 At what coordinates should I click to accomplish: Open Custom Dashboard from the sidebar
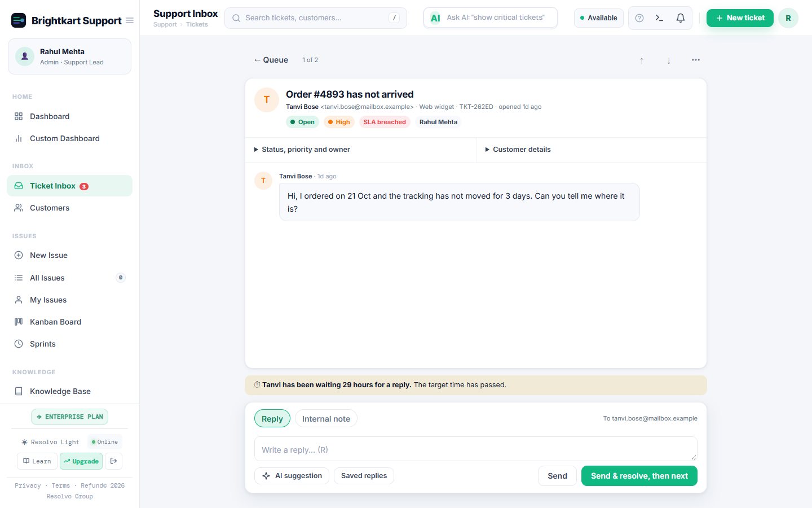[69, 138]
